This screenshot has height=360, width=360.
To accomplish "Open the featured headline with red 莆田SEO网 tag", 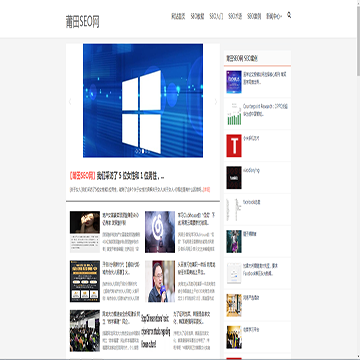I will point(117,176).
